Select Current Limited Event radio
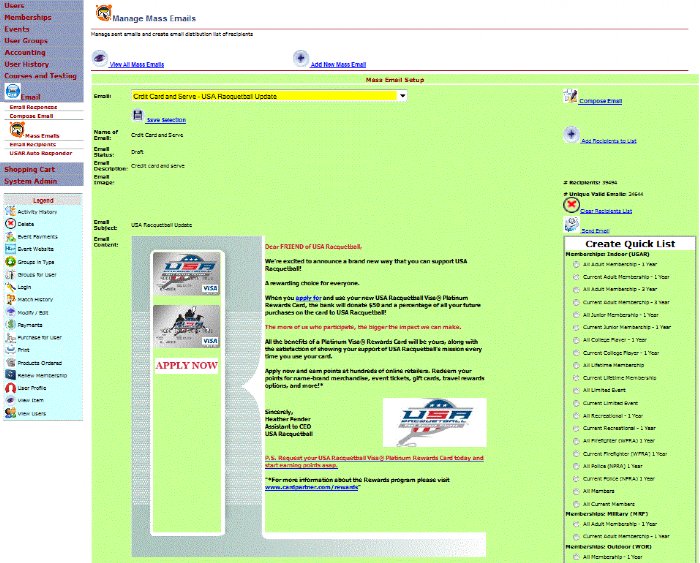This screenshot has height=563, width=700. click(576, 403)
